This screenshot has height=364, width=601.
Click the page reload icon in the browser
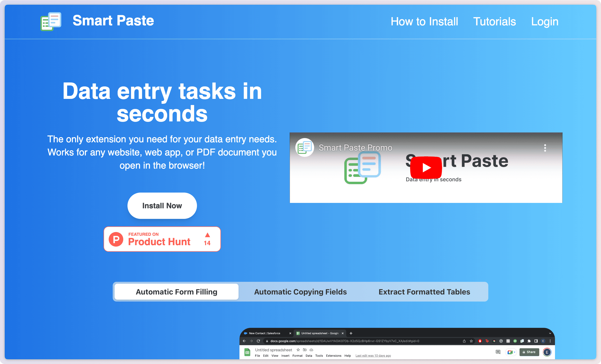click(258, 341)
